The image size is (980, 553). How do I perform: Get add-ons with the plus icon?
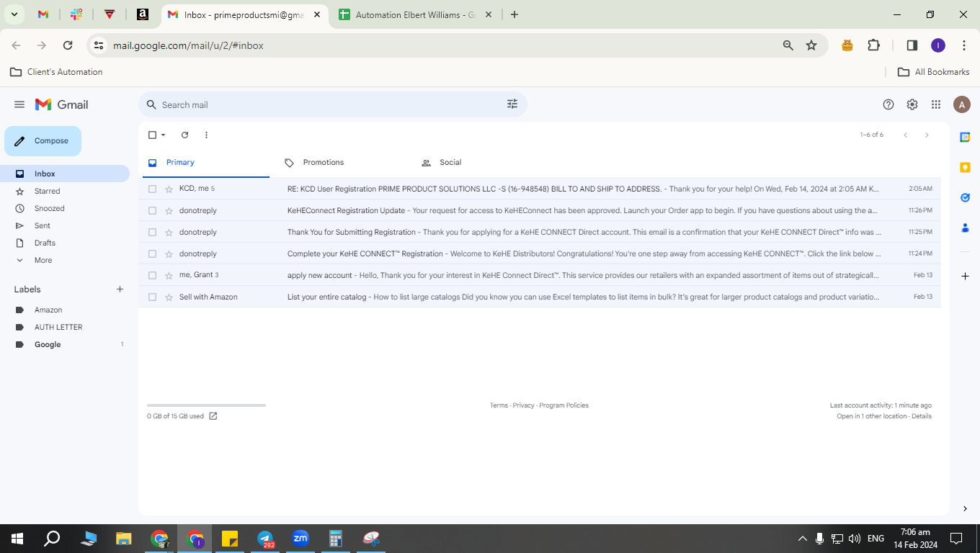pyautogui.click(x=965, y=276)
